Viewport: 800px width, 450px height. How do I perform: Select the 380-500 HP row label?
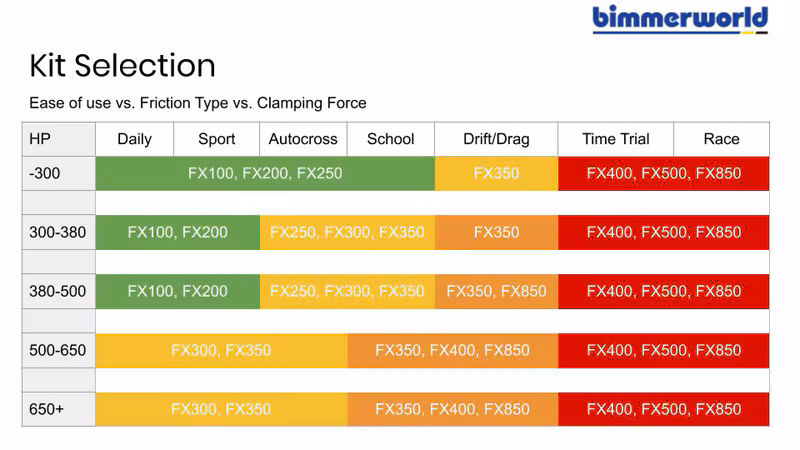tap(59, 291)
